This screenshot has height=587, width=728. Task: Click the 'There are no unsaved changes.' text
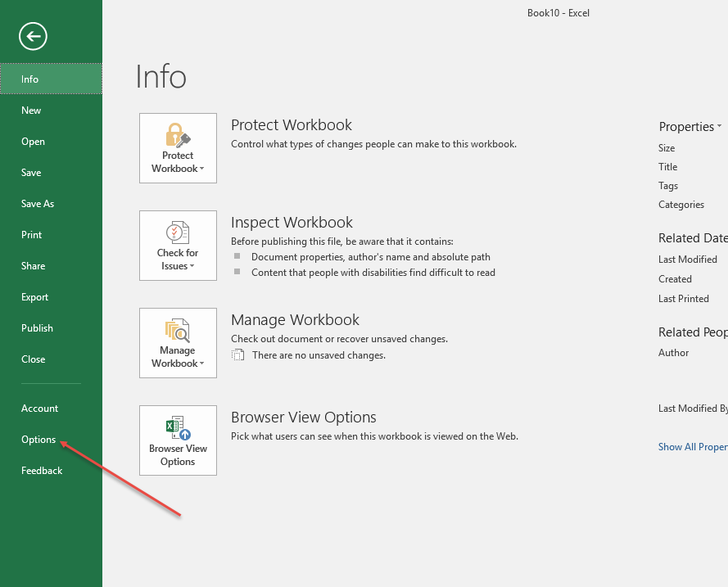(319, 355)
